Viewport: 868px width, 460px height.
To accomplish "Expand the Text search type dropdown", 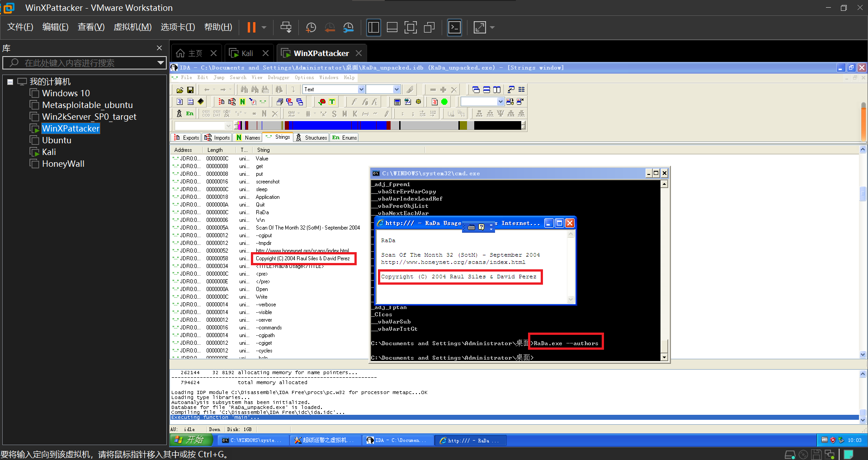I will [361, 89].
